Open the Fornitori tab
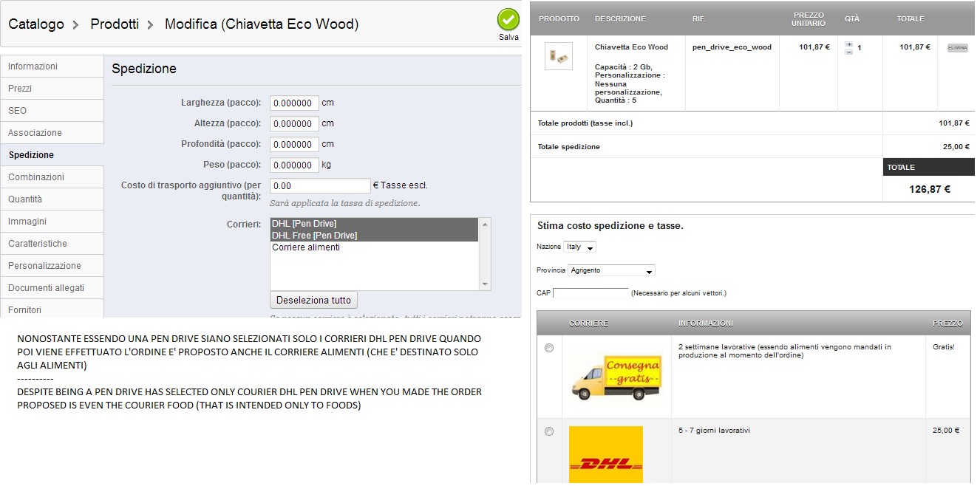This screenshot has height=486, width=980. pyautogui.click(x=52, y=309)
